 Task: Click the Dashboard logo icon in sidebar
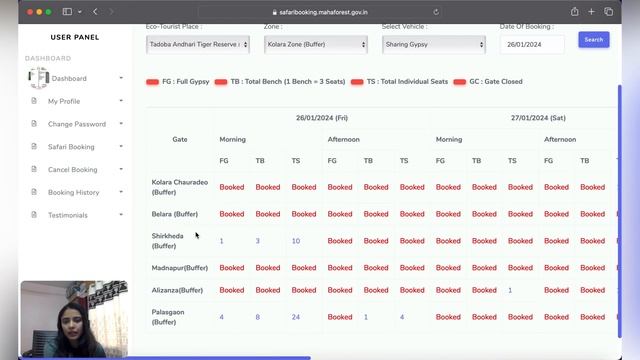pos(38,78)
